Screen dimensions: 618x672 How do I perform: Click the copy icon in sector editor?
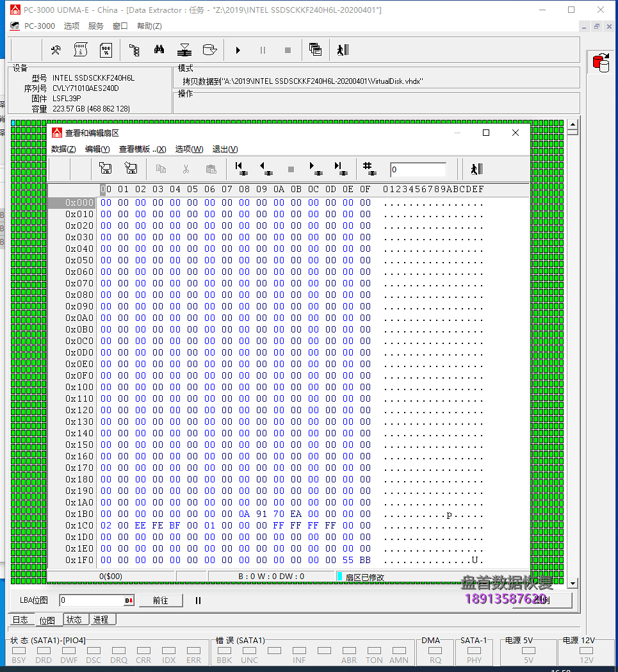(x=161, y=169)
